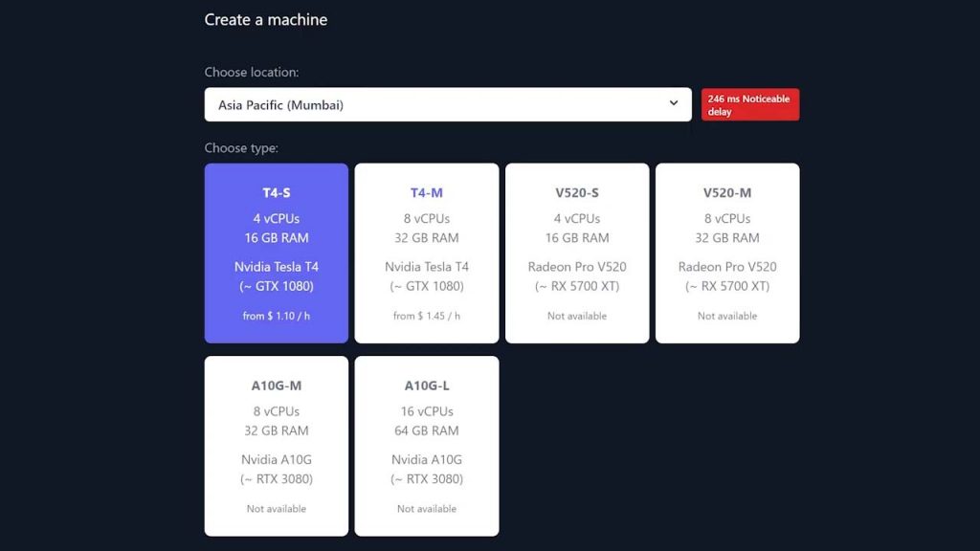Click 'Nvidia Tesla T4' text in the T4-S card
This screenshot has width=980, height=551.
point(277,267)
